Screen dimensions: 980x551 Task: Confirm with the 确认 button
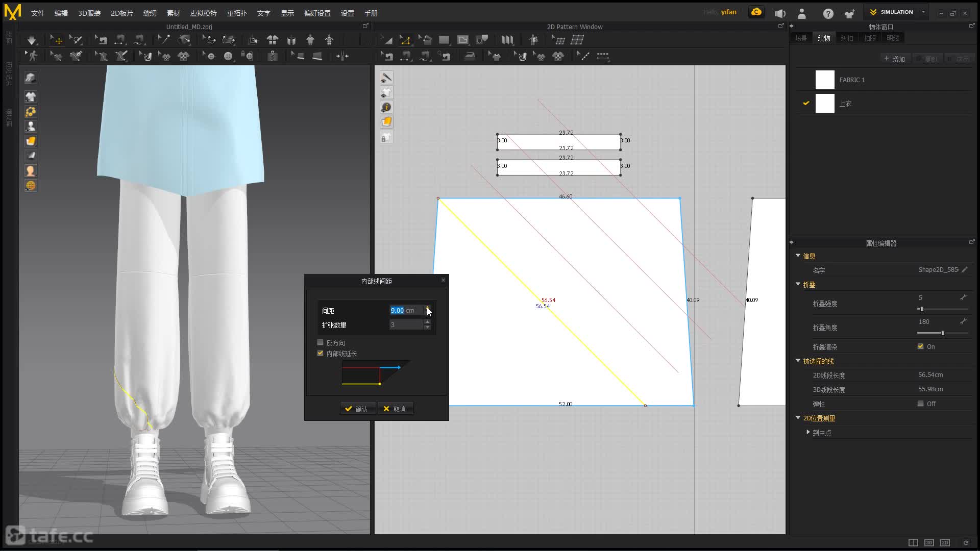pos(357,409)
